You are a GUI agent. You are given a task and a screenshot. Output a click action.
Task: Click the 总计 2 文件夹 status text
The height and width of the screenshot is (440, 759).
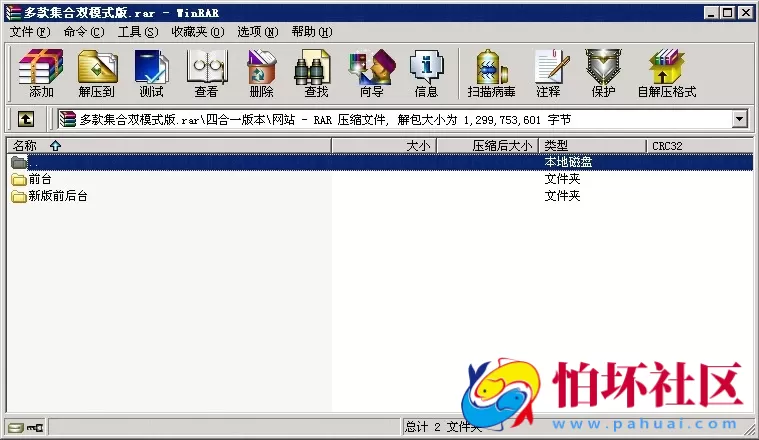(x=443, y=427)
